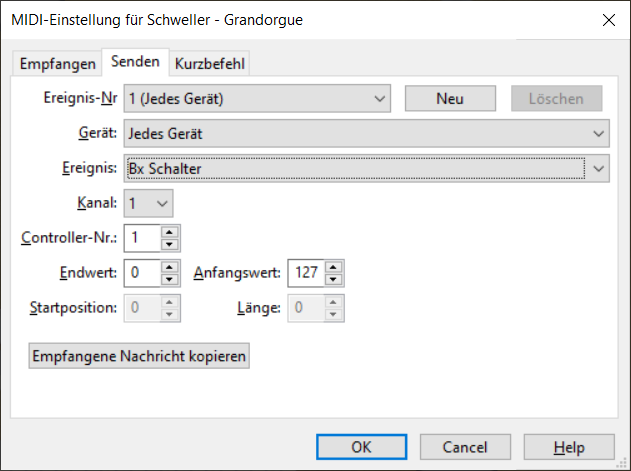The height and width of the screenshot is (471, 631).
Task: Increase Endwert using the up arrow
Action: click(x=170, y=266)
